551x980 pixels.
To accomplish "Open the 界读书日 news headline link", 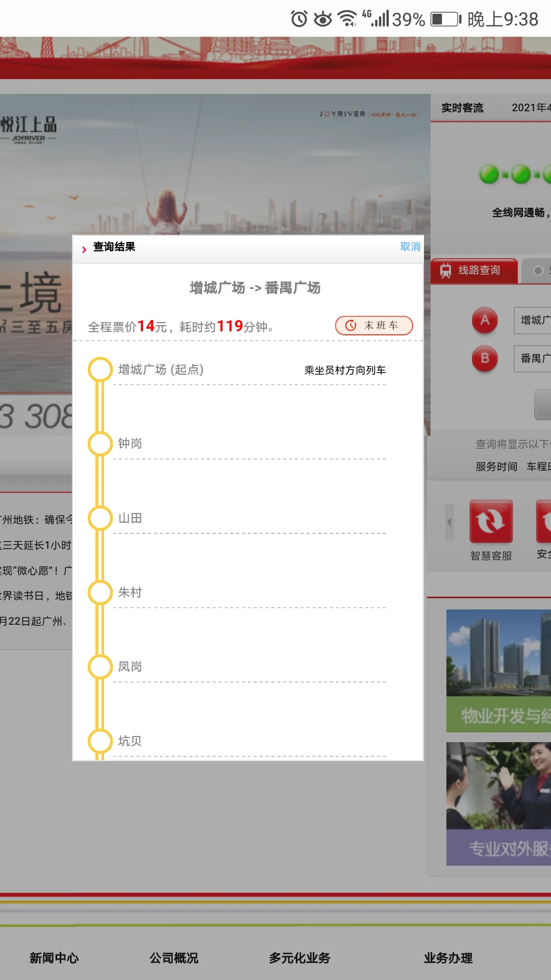I will click(36, 596).
